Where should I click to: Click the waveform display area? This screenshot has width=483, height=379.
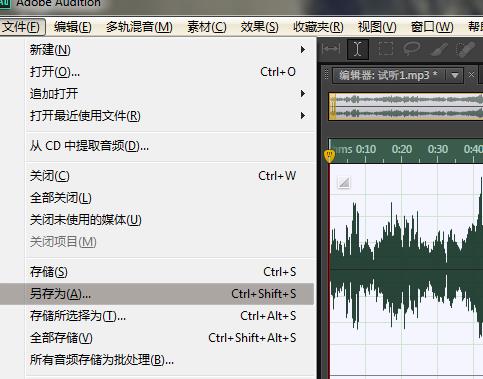pyautogui.click(x=406, y=271)
